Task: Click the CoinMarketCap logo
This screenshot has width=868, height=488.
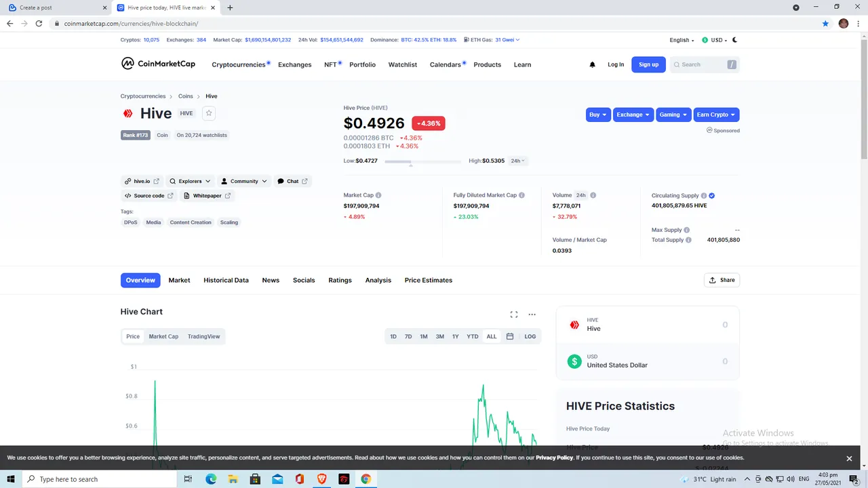Action: pyautogui.click(x=158, y=64)
